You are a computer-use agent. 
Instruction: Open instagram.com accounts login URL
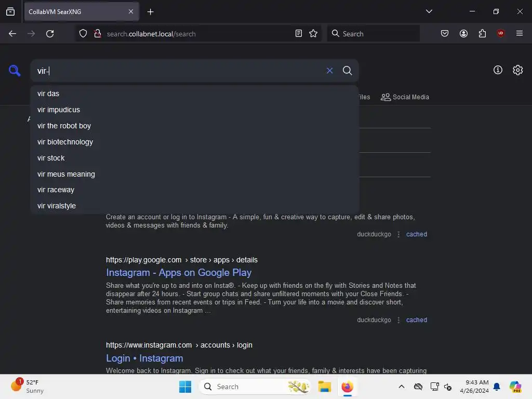[179, 345]
